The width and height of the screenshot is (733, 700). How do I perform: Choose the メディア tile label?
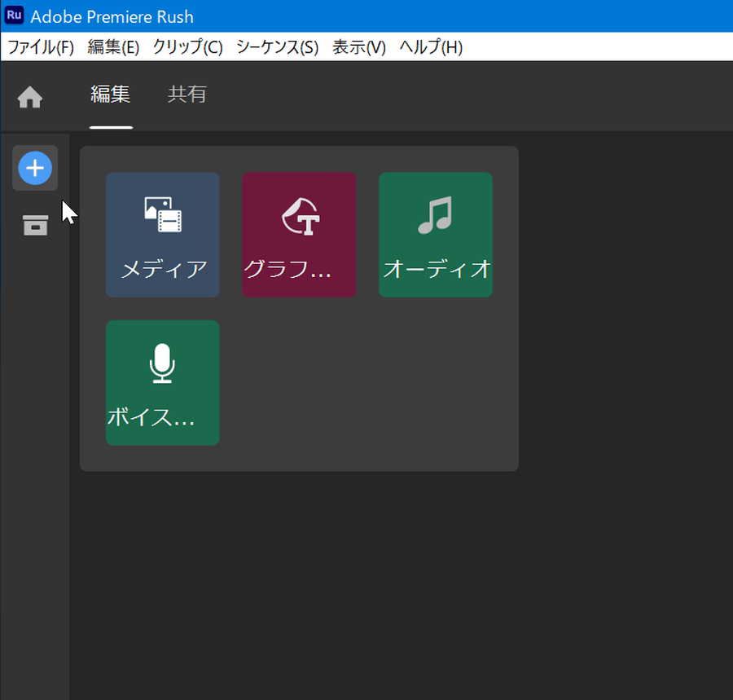point(163,268)
